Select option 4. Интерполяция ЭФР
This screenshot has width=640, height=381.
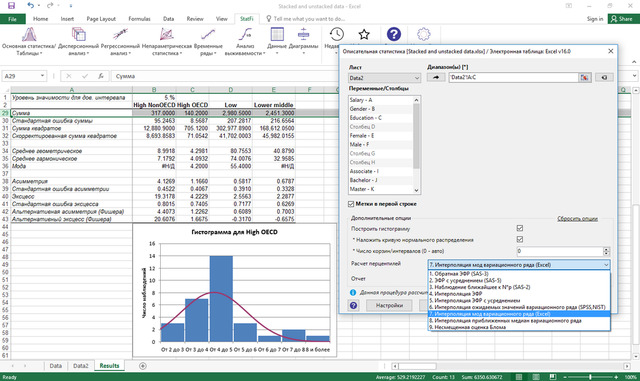519,294
